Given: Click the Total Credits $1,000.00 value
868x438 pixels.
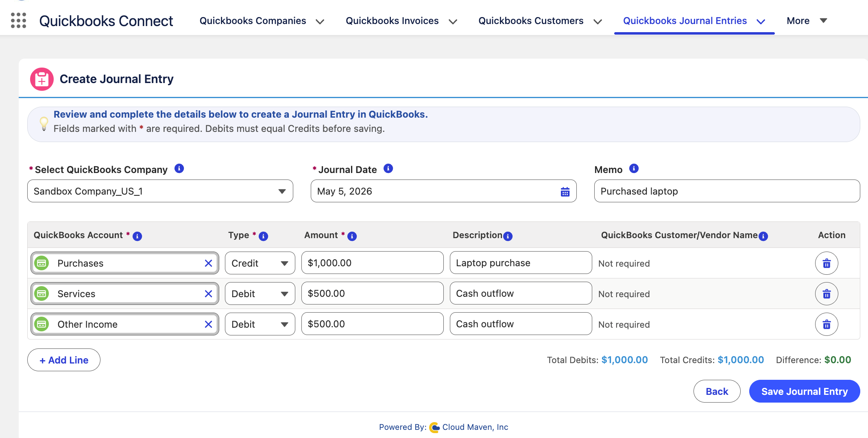Looking at the screenshot, I should (741, 360).
